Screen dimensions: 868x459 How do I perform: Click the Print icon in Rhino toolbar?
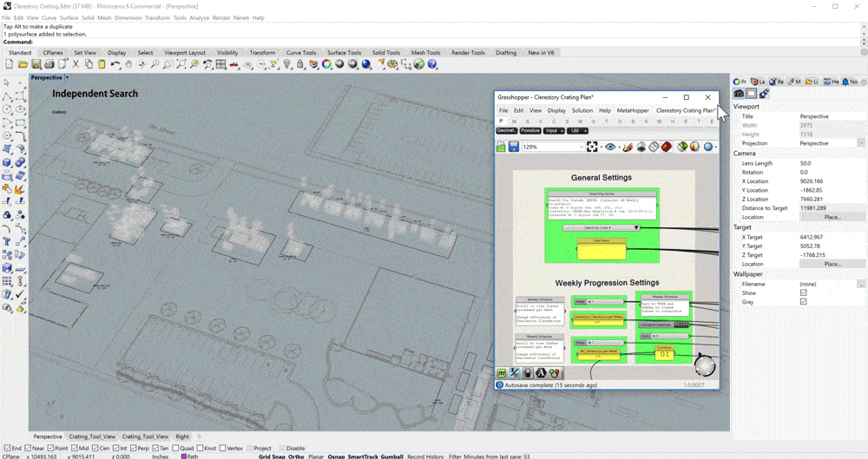(49, 64)
